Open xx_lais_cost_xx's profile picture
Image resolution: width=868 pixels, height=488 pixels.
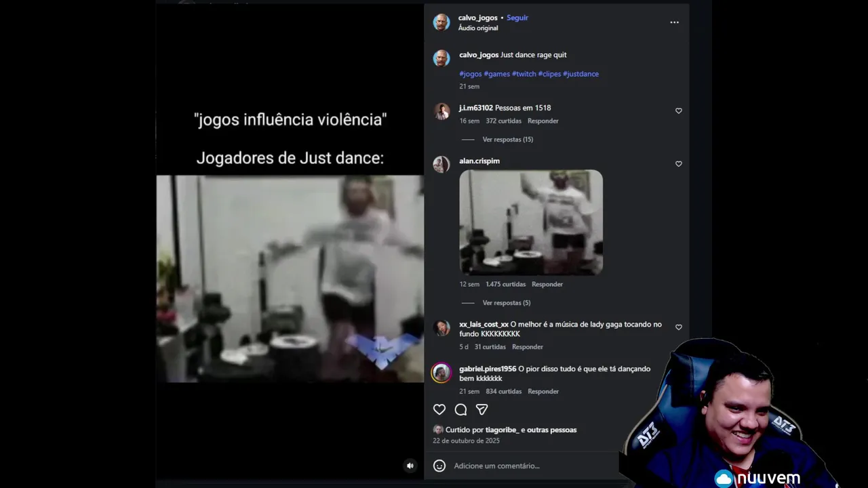point(441,328)
